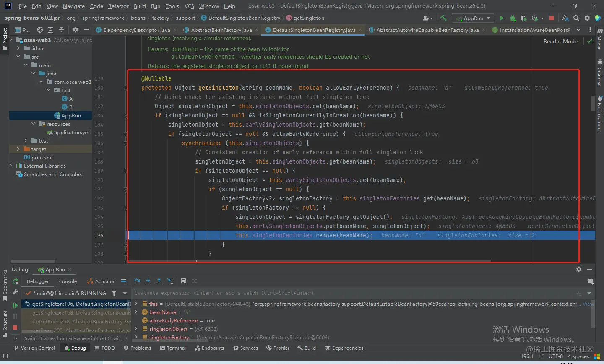Resume program in debugger sidebar

click(15, 305)
